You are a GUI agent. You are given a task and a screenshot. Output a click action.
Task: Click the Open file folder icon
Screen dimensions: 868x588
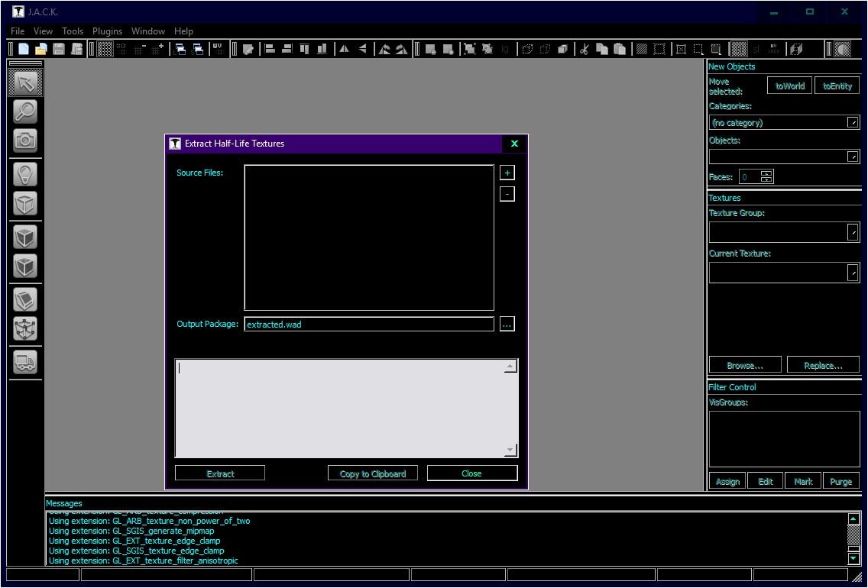point(41,49)
